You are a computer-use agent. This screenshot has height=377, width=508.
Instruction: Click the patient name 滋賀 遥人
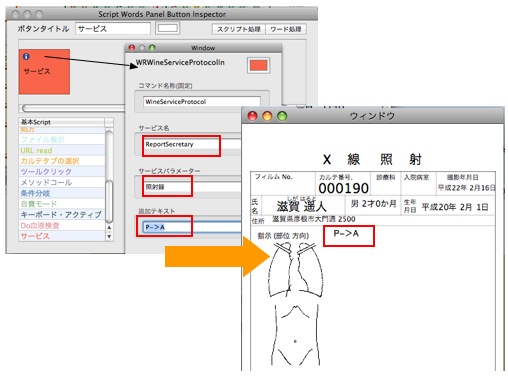click(301, 207)
